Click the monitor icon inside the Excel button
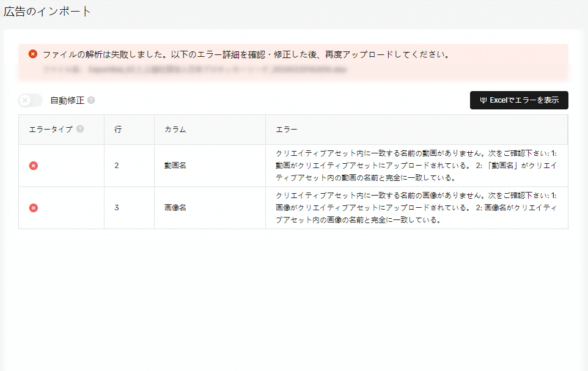This screenshot has height=371, width=588. coord(483,100)
